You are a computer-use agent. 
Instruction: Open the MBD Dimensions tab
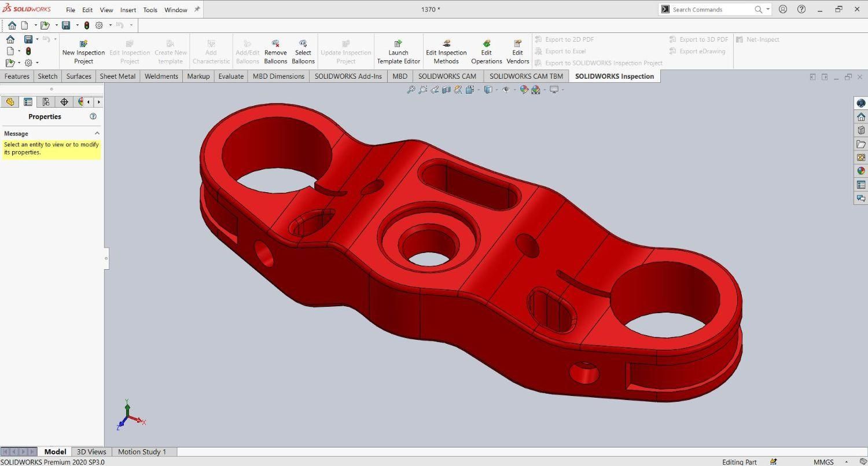point(278,76)
